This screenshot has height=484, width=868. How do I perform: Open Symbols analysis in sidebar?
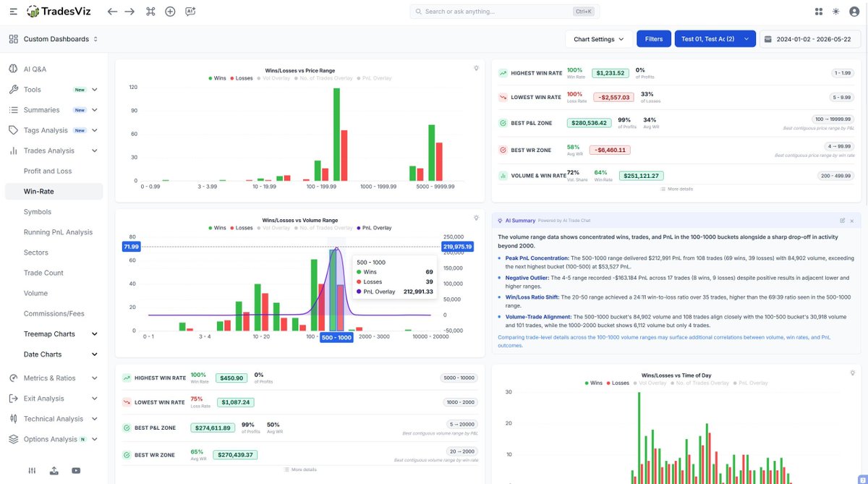coord(38,212)
